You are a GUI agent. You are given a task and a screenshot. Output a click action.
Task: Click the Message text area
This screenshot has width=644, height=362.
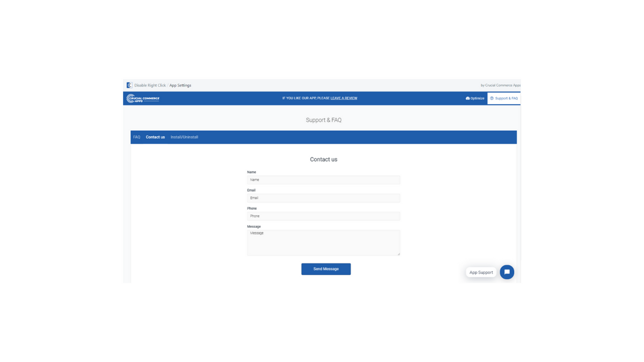tap(324, 242)
